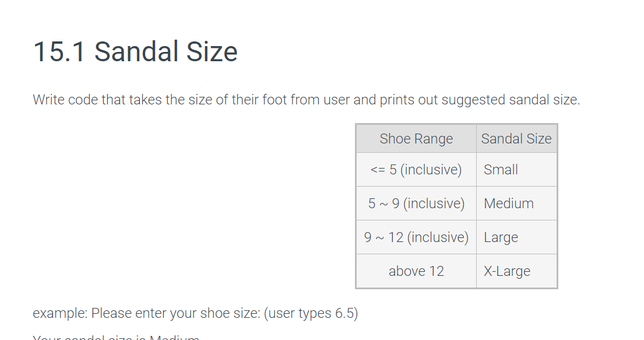
Task: Click the "<= 5 (inclusive)" table cell
Action: pyautogui.click(x=416, y=170)
